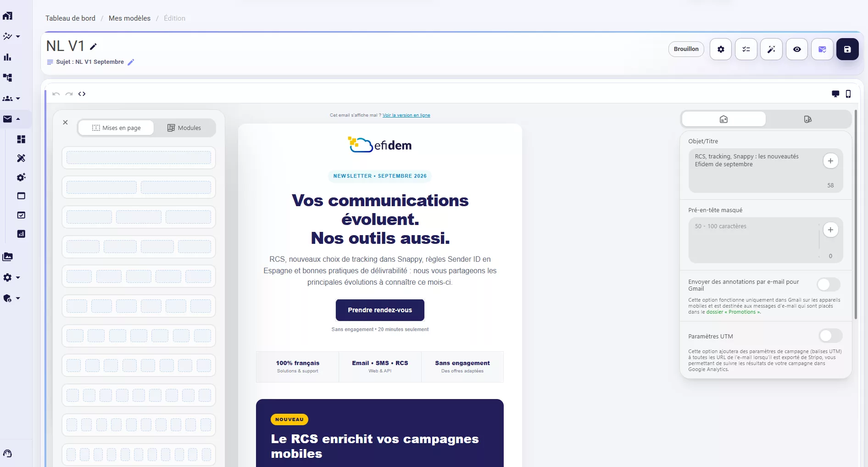Viewport: 868px width, 467px height.
Task: Toggle Gmail email annotations switch
Action: (x=829, y=285)
